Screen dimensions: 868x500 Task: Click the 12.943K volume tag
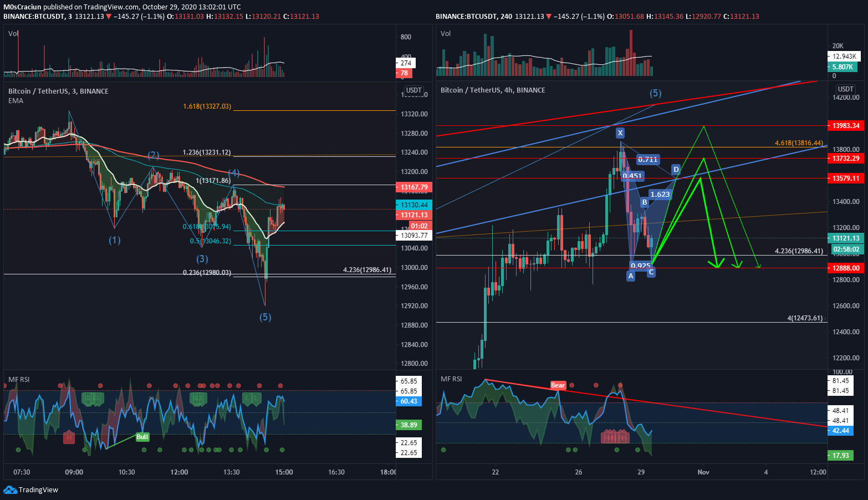(845, 57)
